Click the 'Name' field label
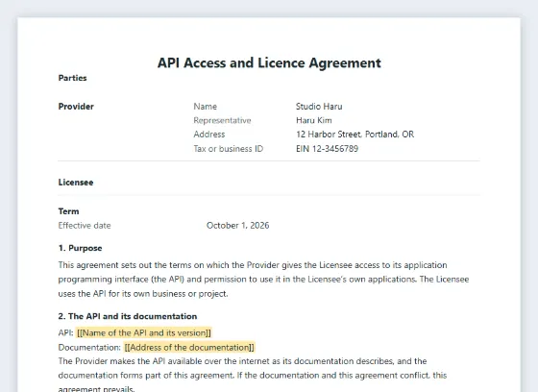 point(206,107)
